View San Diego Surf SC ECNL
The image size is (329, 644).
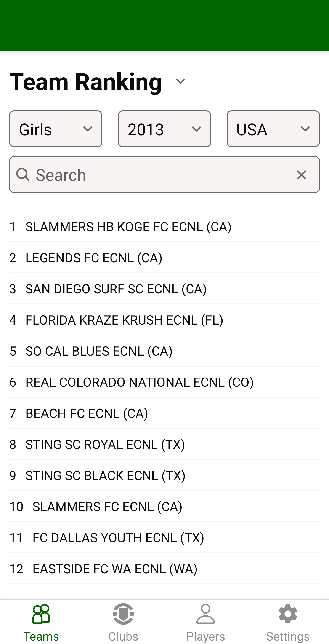click(116, 289)
